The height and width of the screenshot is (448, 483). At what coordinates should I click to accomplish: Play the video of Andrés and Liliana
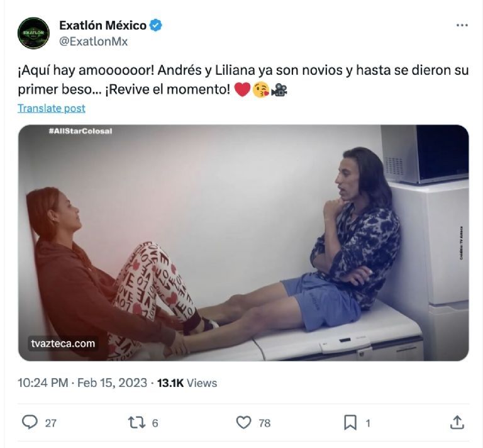tap(243, 242)
